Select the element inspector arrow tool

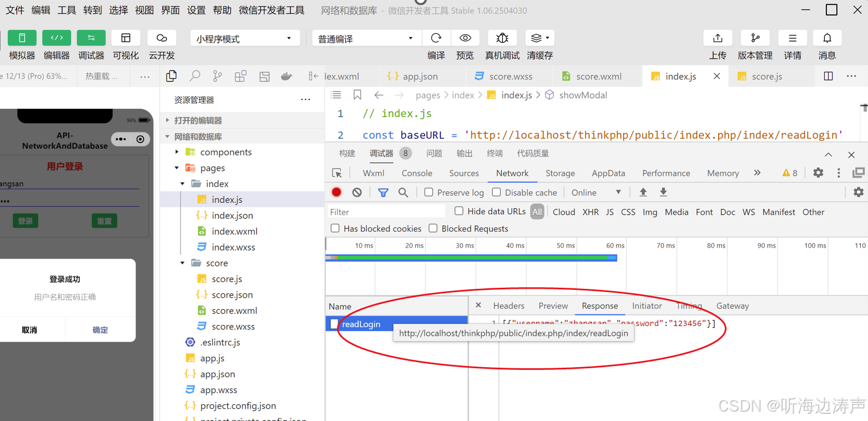coord(336,173)
